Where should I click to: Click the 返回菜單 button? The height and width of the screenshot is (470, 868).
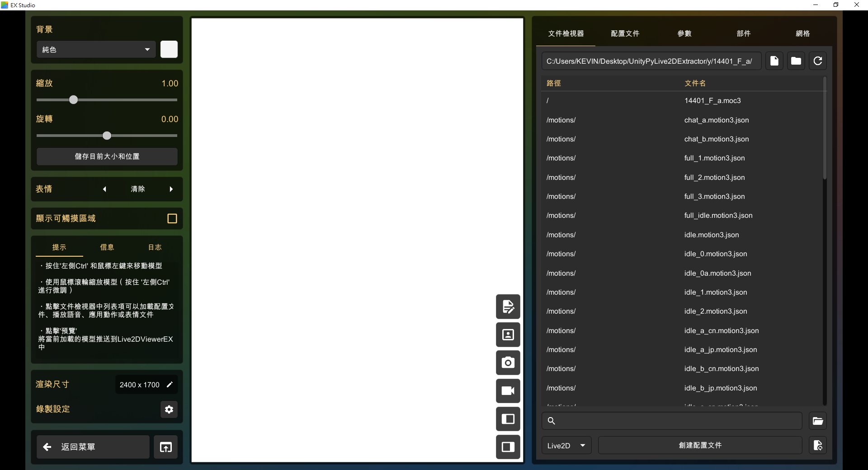point(93,447)
